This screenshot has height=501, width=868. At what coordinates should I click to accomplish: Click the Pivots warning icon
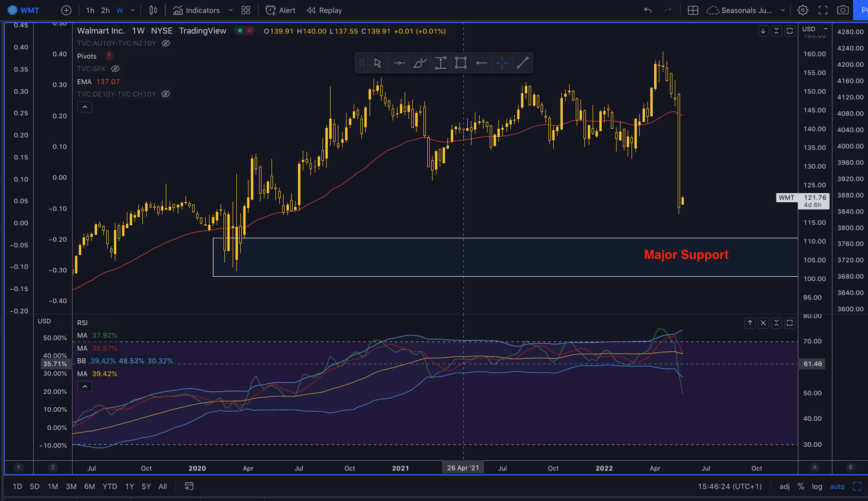click(x=109, y=56)
